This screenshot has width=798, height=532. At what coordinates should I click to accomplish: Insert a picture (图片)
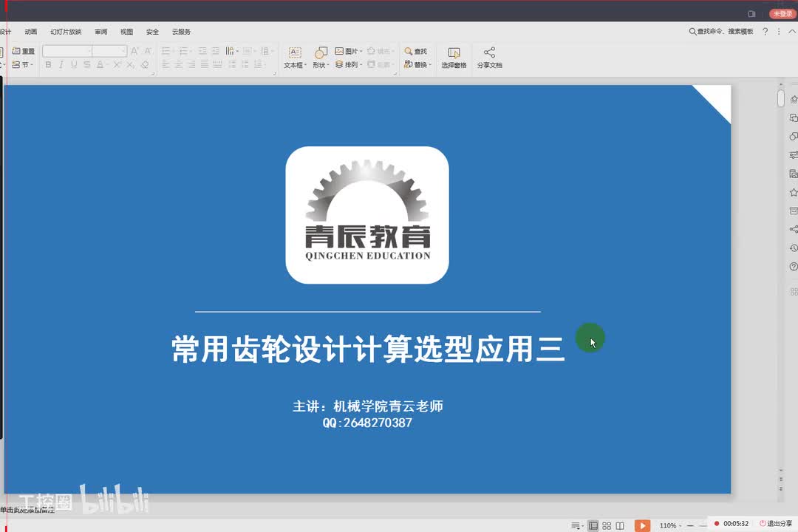click(346, 51)
